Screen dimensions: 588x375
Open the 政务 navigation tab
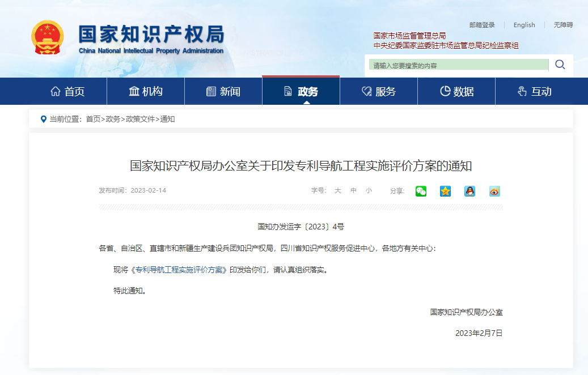301,91
